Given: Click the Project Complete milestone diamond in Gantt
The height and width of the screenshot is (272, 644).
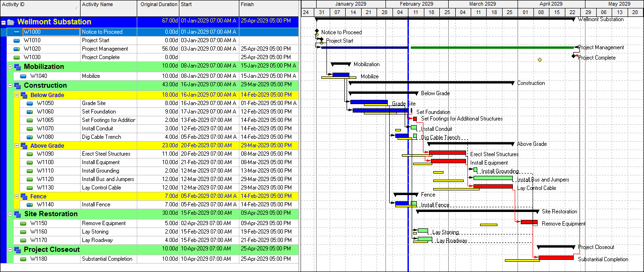Looking at the screenshot, I should point(573,56).
